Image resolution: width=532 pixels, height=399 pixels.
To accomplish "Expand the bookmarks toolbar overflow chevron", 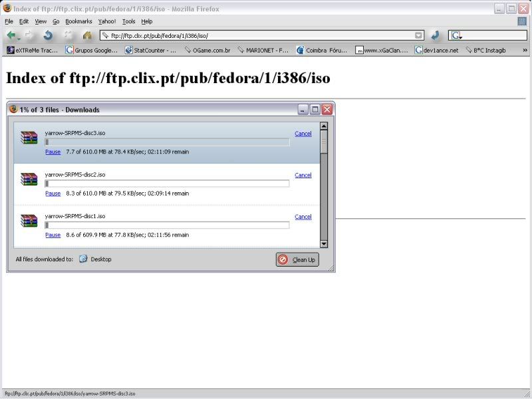I will click(x=524, y=50).
